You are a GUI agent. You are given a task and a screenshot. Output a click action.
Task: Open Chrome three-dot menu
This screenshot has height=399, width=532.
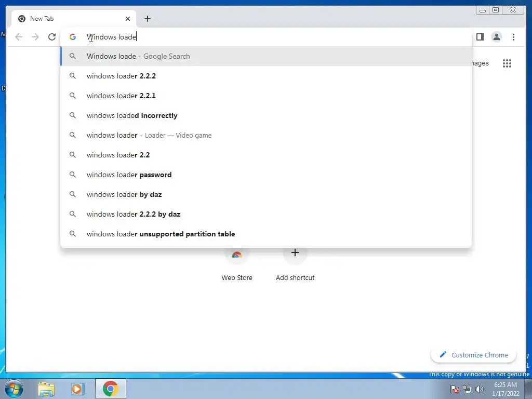coord(513,37)
